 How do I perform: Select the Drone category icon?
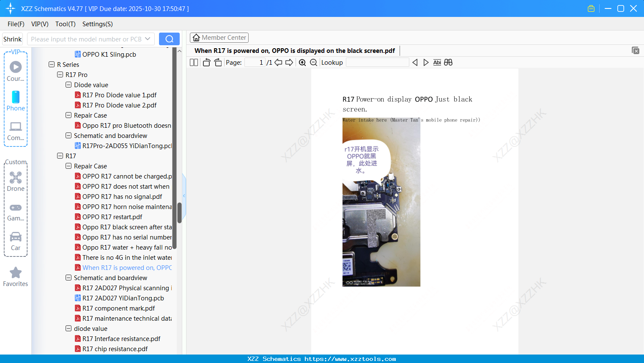(16, 181)
